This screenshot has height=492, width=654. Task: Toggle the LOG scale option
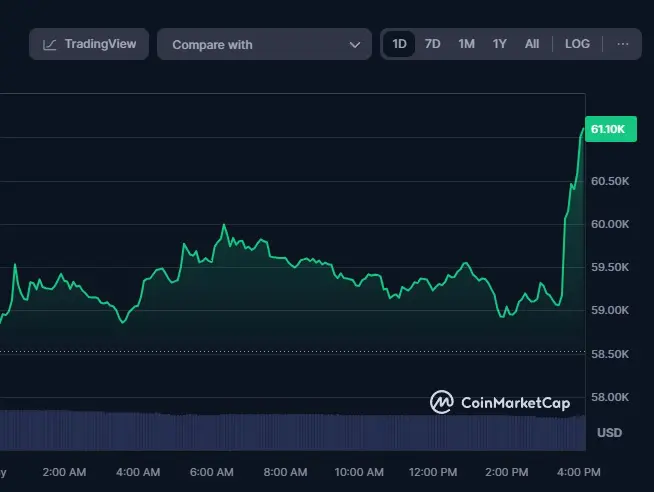577,44
